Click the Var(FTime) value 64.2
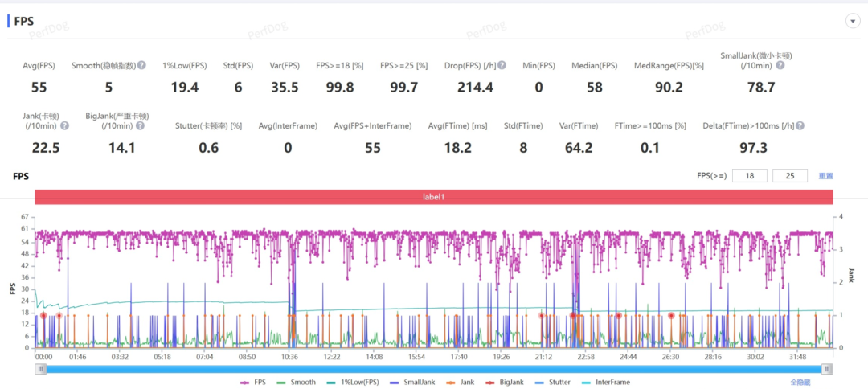The width and height of the screenshot is (868, 389). point(579,148)
